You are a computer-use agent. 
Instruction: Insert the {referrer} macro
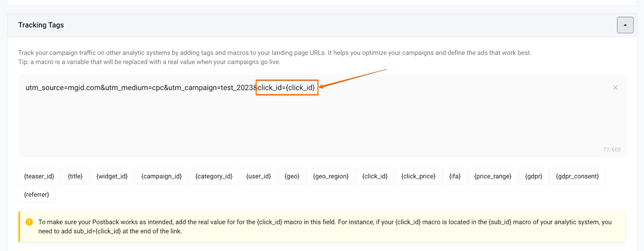click(37, 195)
